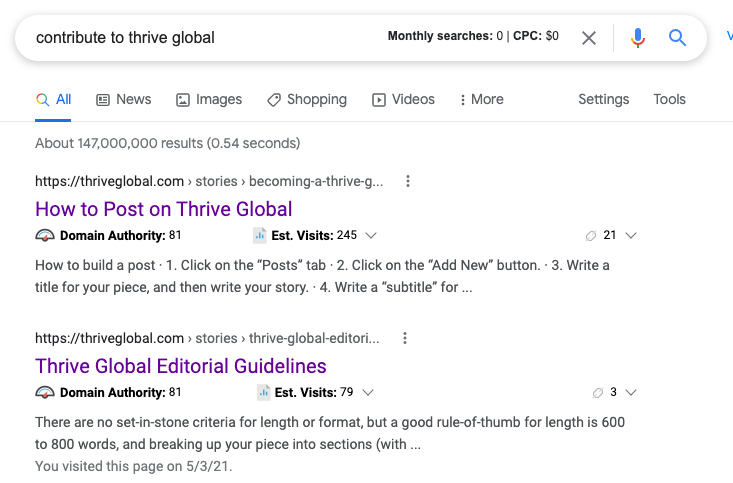Click the backlinks link icon beside 3

point(598,393)
